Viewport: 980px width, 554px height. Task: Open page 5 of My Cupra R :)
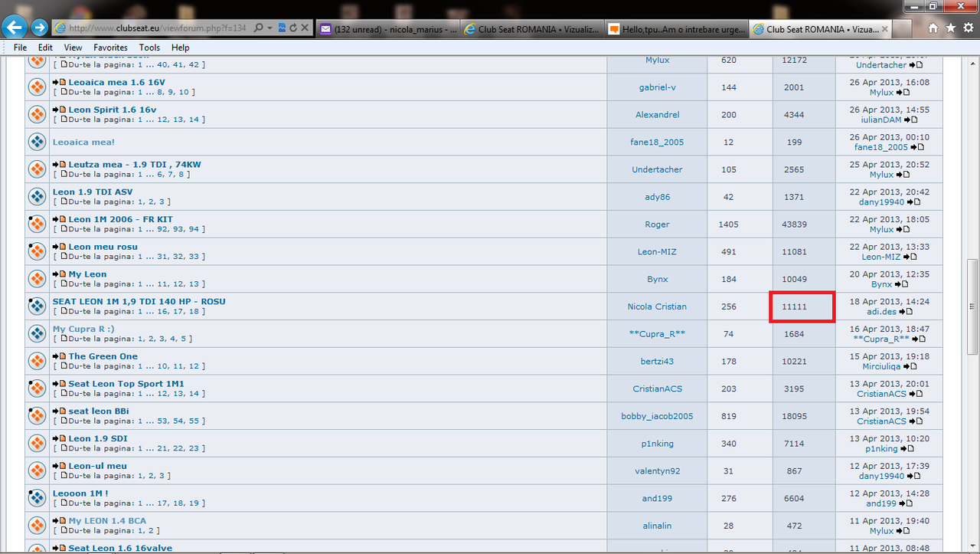point(183,339)
